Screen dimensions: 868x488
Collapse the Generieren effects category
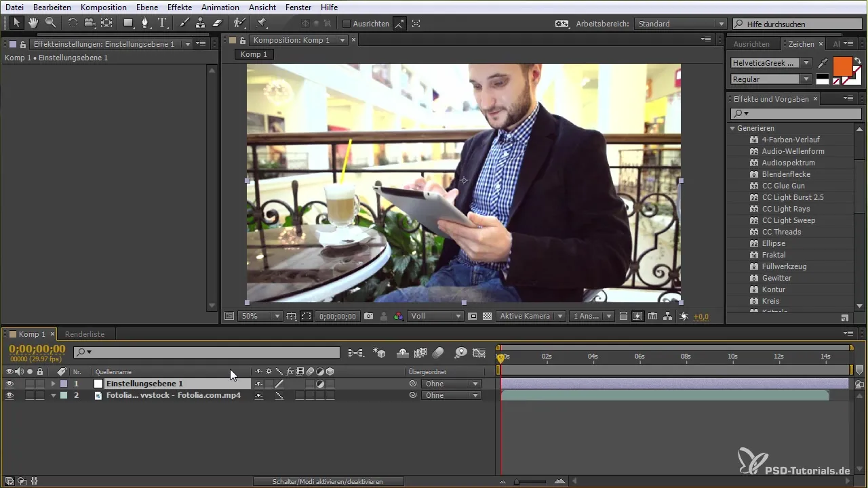(x=732, y=128)
